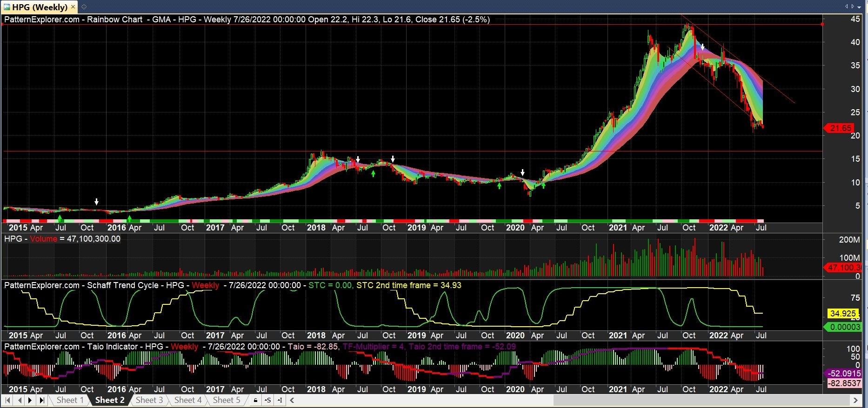The height and width of the screenshot is (408, 868).
Task: Click next sheet arrow
Action: click(30, 400)
